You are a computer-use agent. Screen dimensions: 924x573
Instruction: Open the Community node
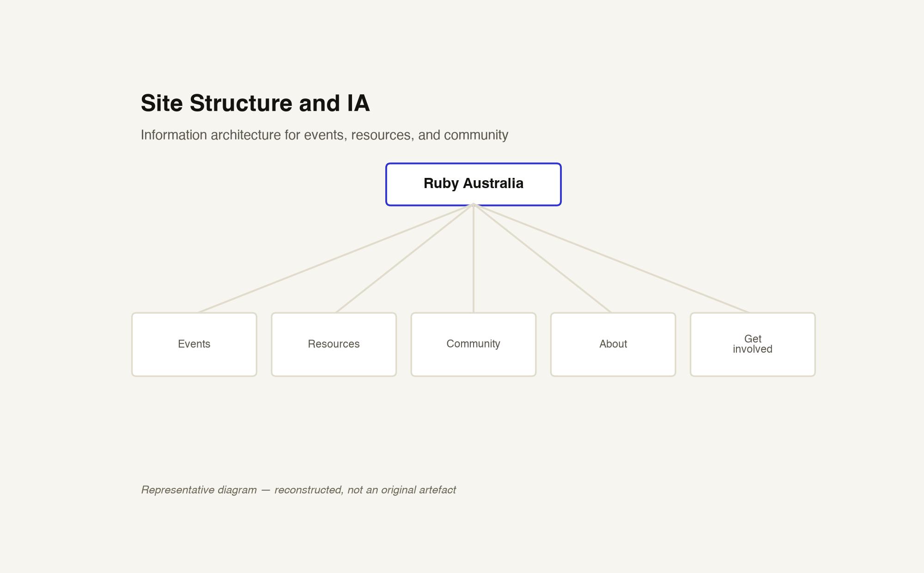[x=473, y=344]
